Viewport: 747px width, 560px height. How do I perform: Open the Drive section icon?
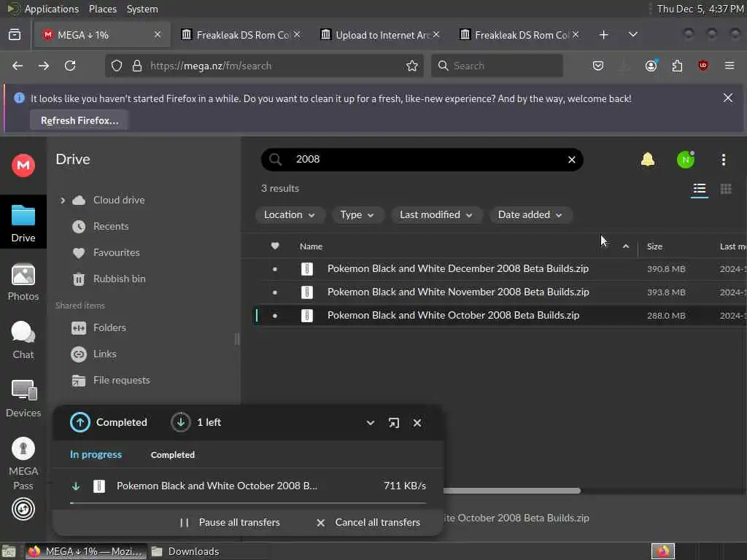(23, 223)
